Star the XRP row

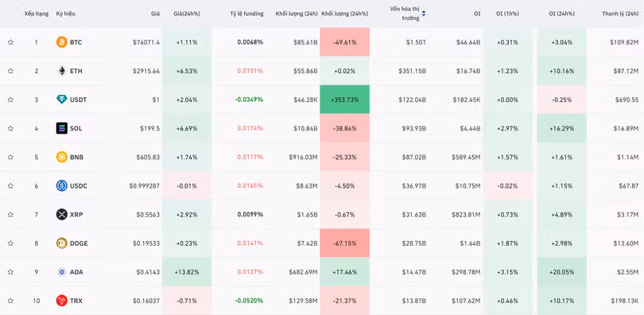(x=10, y=215)
